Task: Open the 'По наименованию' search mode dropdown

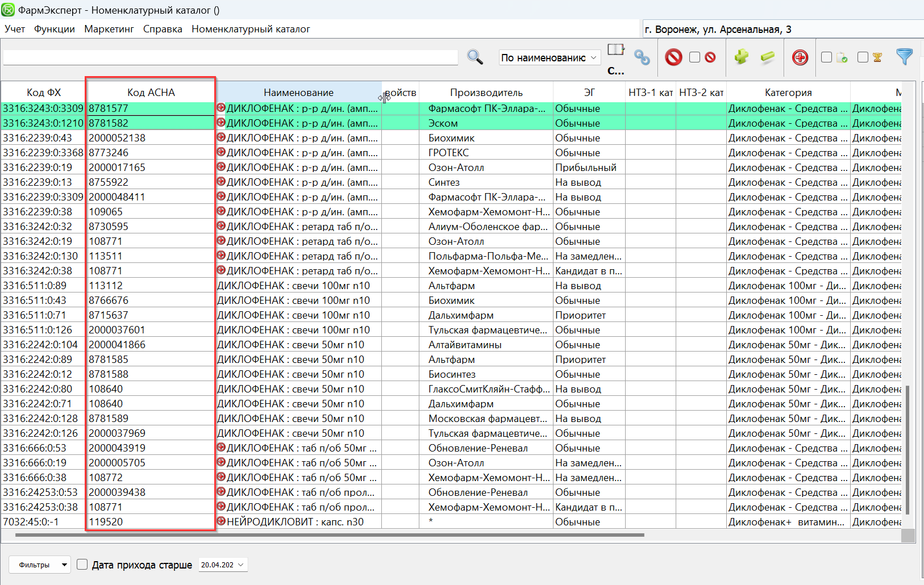Action: (550, 57)
